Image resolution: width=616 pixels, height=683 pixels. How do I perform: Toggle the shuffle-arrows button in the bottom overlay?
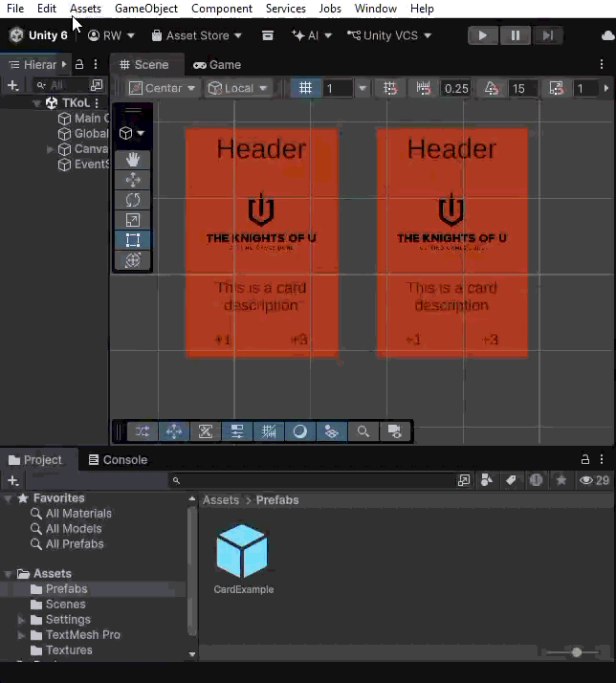[x=143, y=431]
